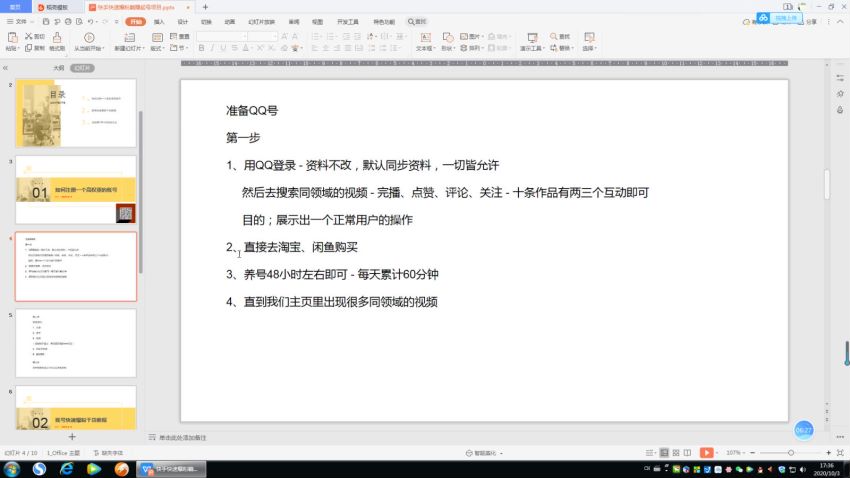Open the slideshow play options arrow
Image resolution: width=850 pixels, height=478 pixels.
tap(717, 453)
